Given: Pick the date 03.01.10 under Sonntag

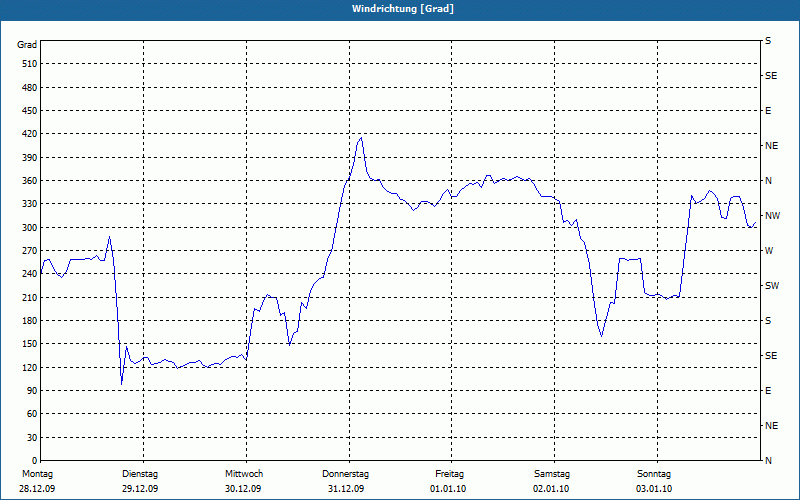Looking at the screenshot, I should (654, 489).
